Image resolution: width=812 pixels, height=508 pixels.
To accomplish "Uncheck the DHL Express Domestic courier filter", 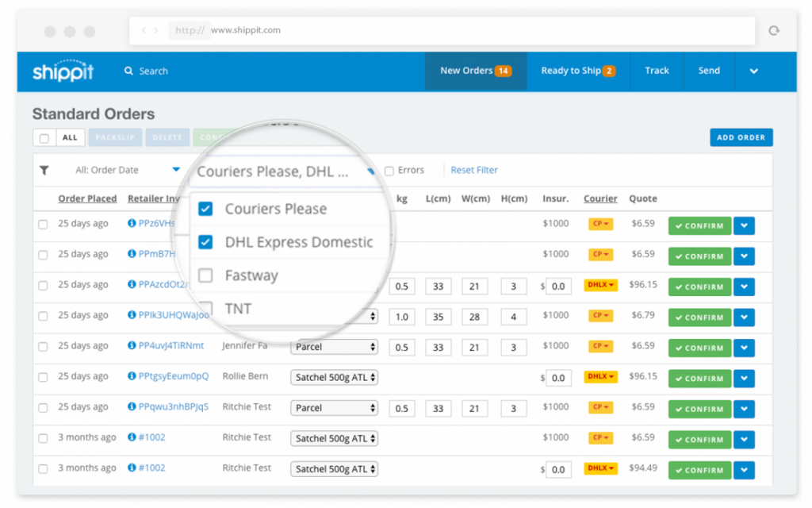I will (x=205, y=242).
